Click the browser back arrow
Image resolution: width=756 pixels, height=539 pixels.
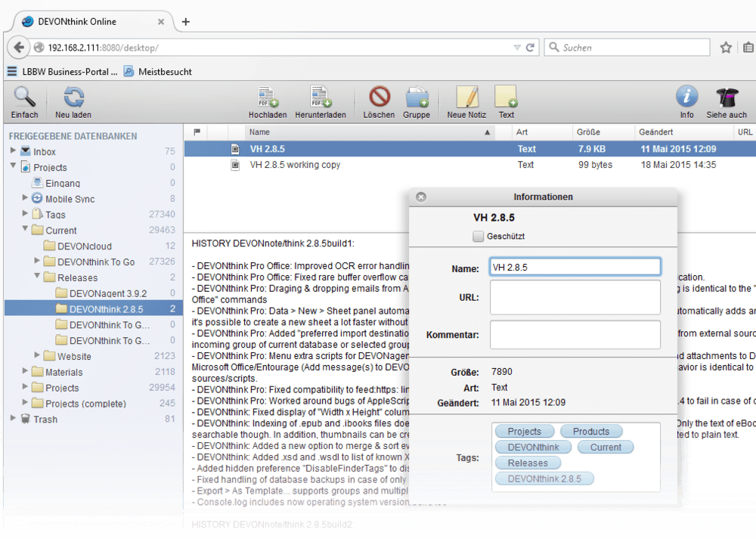(19, 47)
